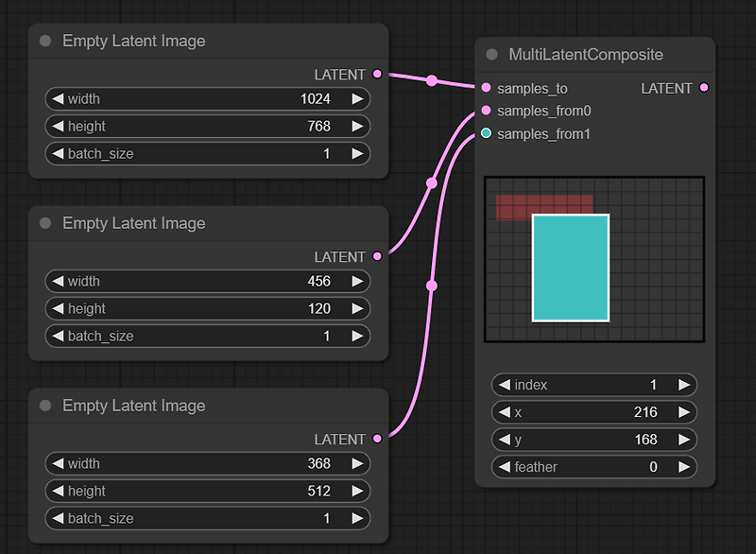Viewport: 756px width, 554px height.
Task: Click the link midpoint dot on samples_to wire
Action: point(432,81)
